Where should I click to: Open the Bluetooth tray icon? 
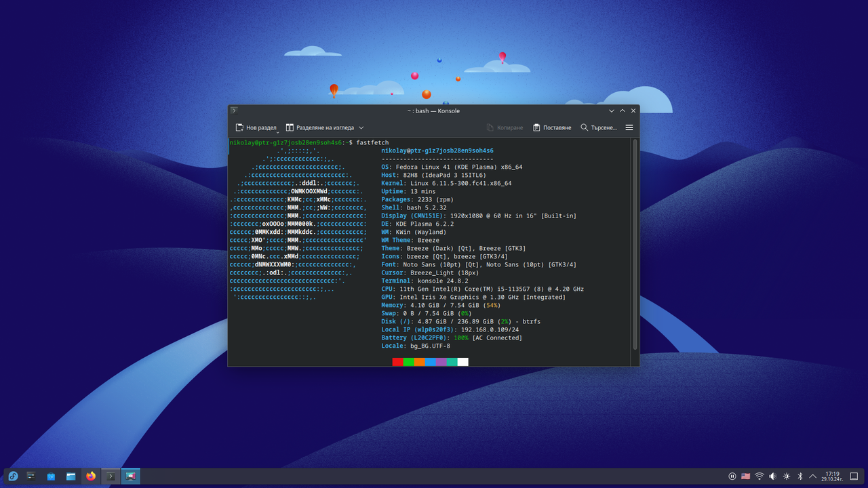(x=800, y=476)
